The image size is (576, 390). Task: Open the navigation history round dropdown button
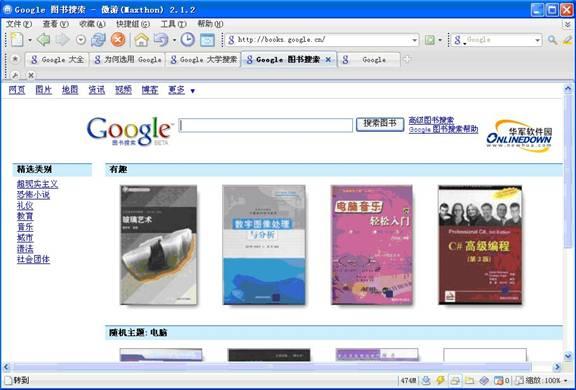coord(80,39)
